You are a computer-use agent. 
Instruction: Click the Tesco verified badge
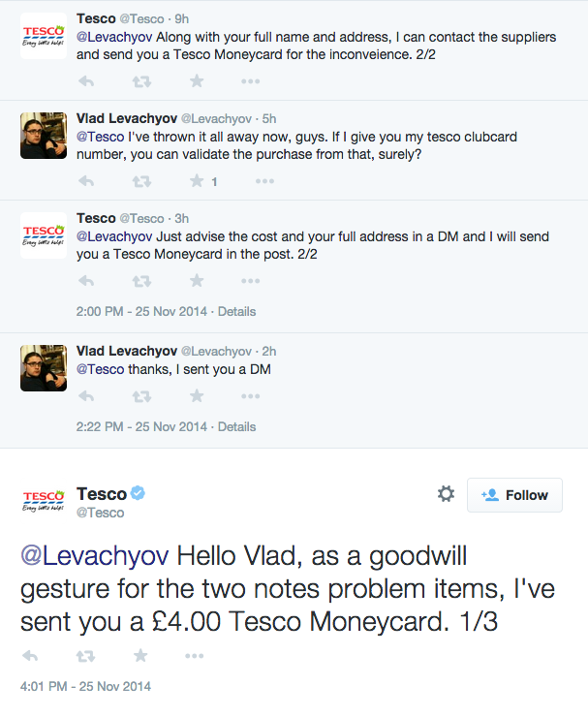click(x=138, y=493)
